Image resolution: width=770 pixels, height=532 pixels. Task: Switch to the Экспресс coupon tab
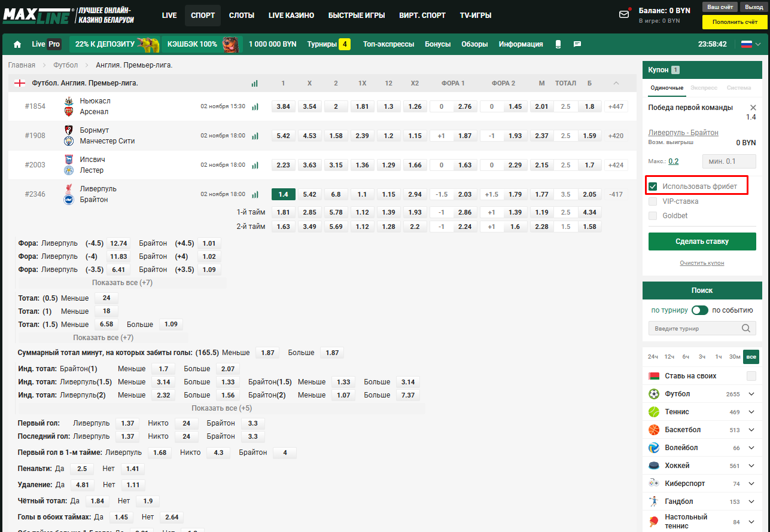pyautogui.click(x=704, y=88)
